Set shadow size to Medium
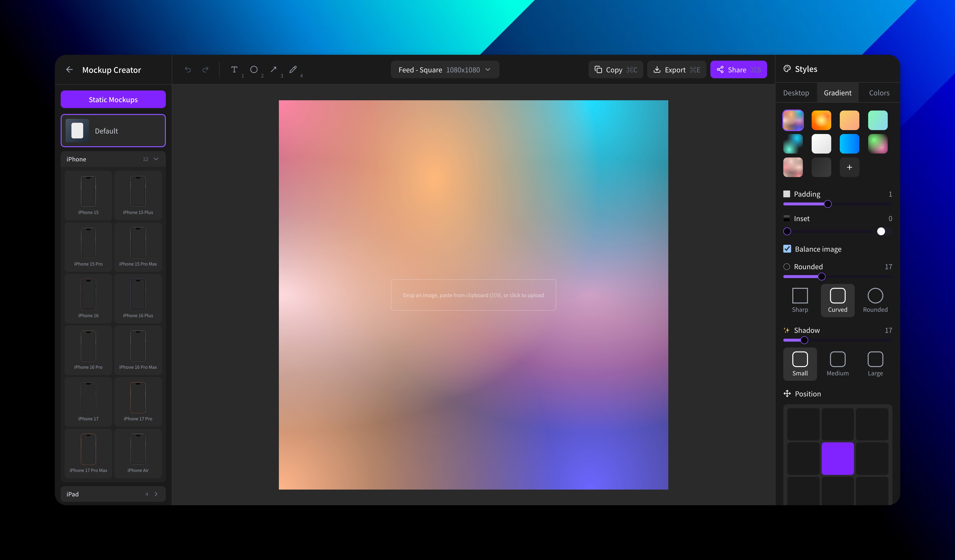The width and height of the screenshot is (955, 560). click(x=838, y=364)
